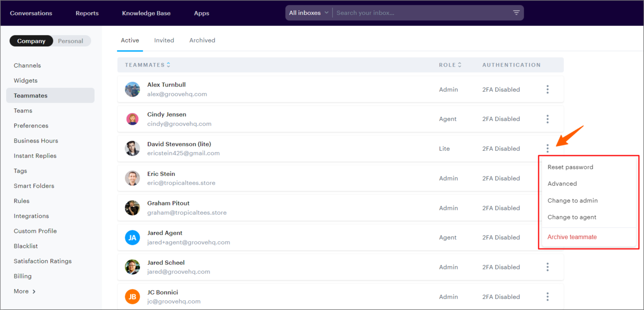Select Teammates in the sidebar
The width and height of the screenshot is (644, 310).
point(50,96)
